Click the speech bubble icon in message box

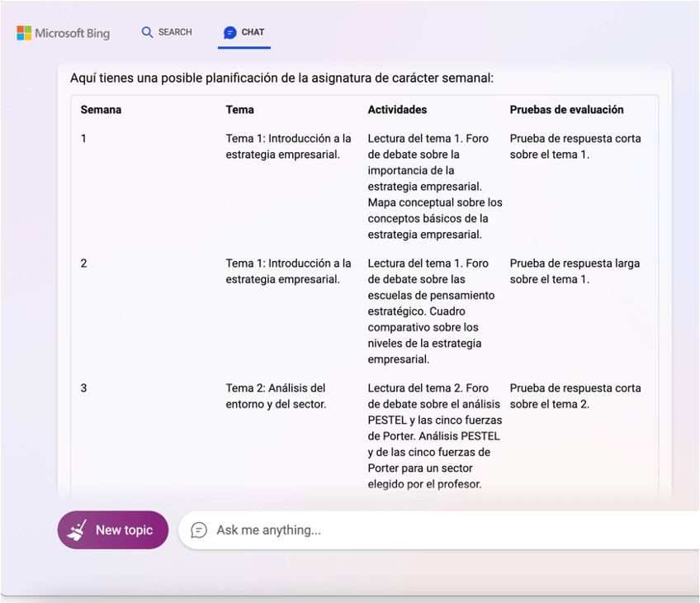199,530
